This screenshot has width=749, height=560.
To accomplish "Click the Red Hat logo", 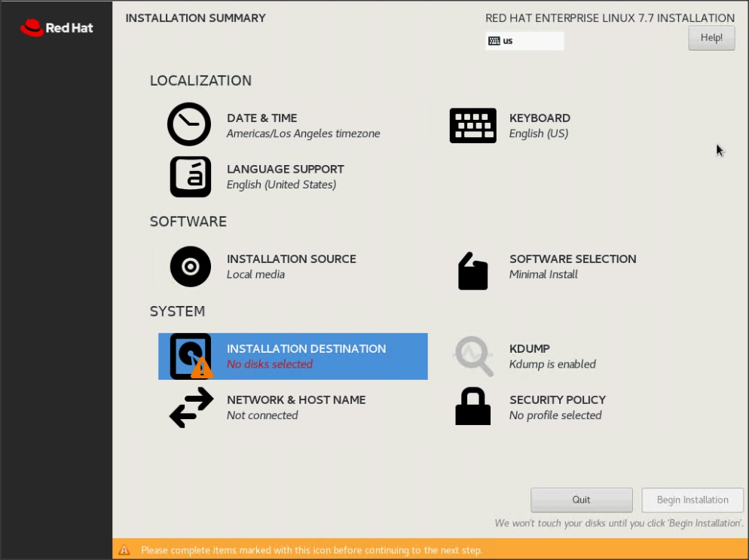I will point(57,28).
